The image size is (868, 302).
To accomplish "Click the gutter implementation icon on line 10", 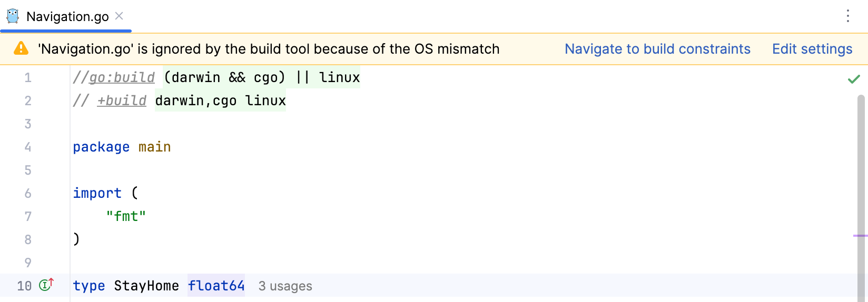I will click(x=46, y=285).
